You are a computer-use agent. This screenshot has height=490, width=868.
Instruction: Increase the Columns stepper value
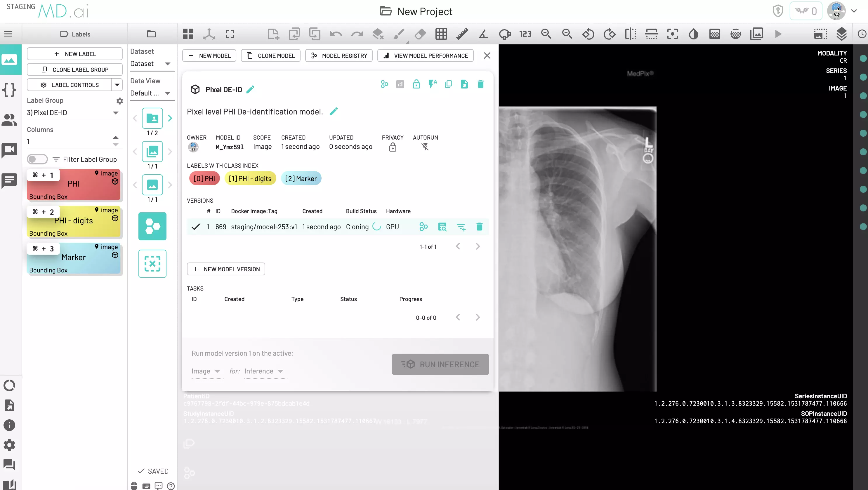(x=116, y=137)
